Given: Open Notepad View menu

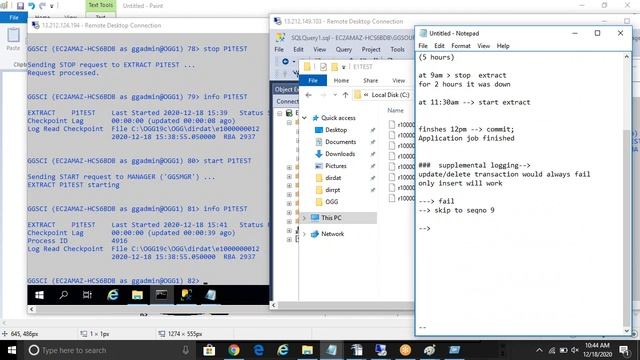Looking at the screenshot, I should 484,46.
